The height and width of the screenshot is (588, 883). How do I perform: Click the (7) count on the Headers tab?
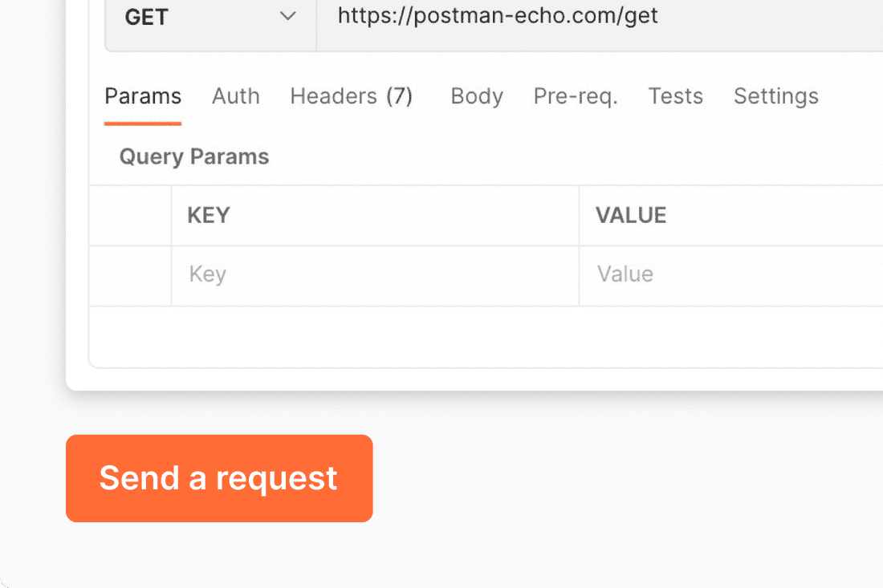click(399, 96)
